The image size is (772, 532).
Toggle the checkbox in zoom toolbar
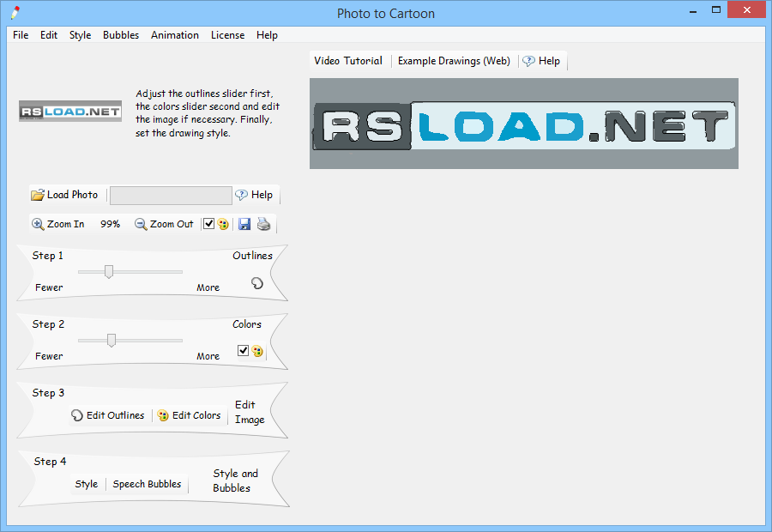point(208,224)
